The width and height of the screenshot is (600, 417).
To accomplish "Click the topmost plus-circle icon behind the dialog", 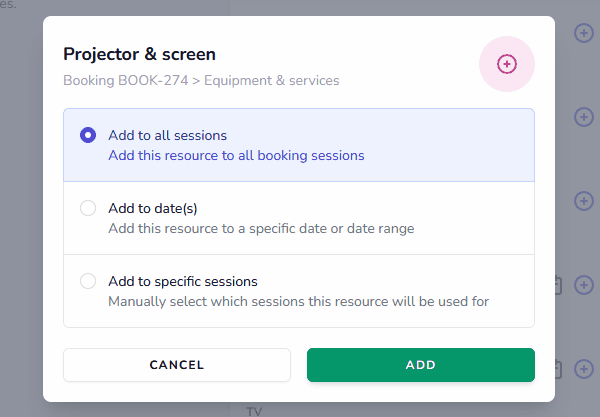I will tap(584, 33).
